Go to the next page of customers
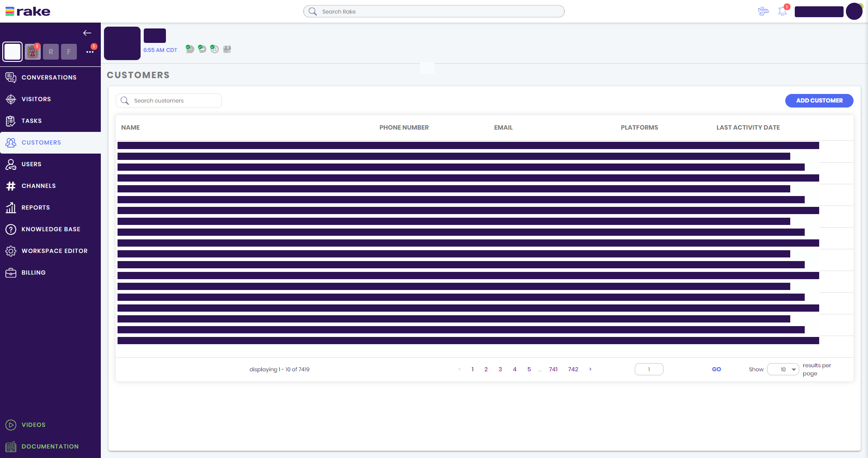Image resolution: width=868 pixels, height=458 pixels. (590, 369)
